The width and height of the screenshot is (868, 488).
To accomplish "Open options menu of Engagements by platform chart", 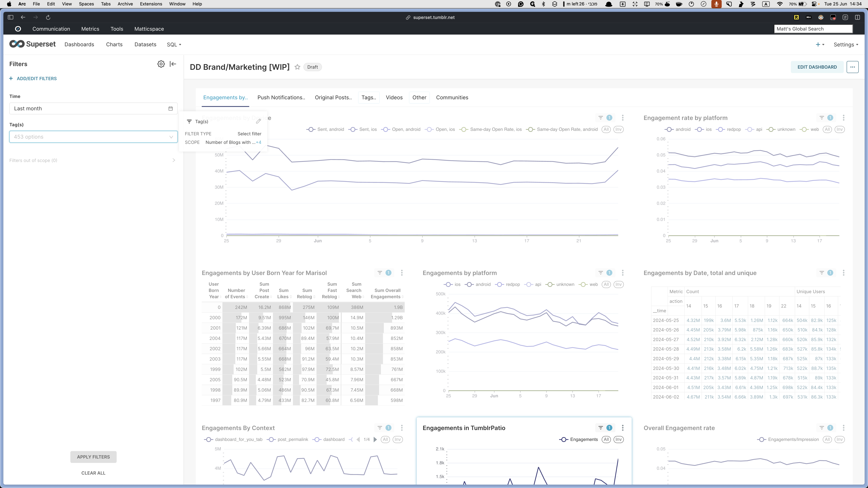I will pos(622,273).
